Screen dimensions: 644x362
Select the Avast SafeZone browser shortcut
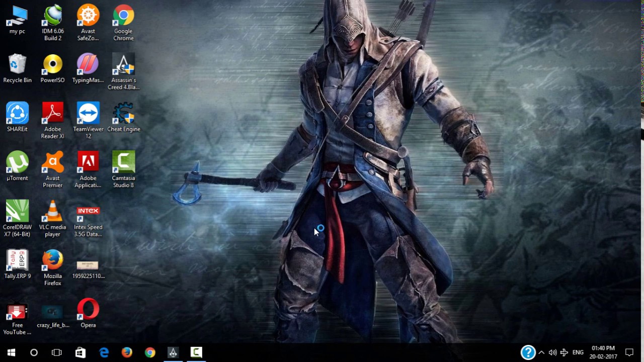coord(88,24)
